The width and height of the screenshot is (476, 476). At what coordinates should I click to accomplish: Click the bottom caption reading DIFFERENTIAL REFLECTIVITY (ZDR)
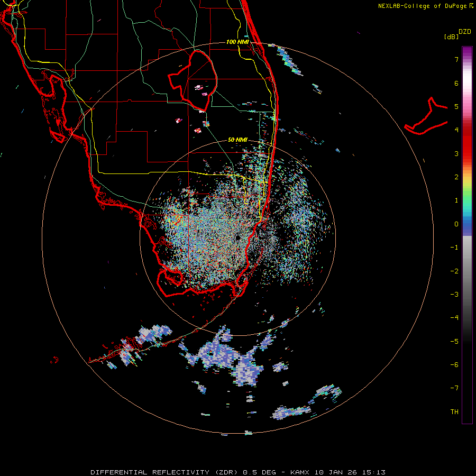[x=164, y=472]
